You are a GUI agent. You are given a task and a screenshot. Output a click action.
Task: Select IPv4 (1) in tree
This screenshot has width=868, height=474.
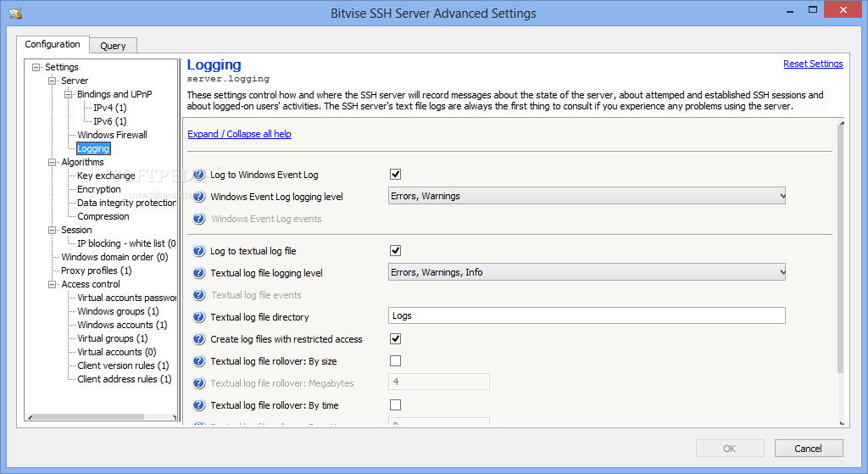tap(109, 108)
